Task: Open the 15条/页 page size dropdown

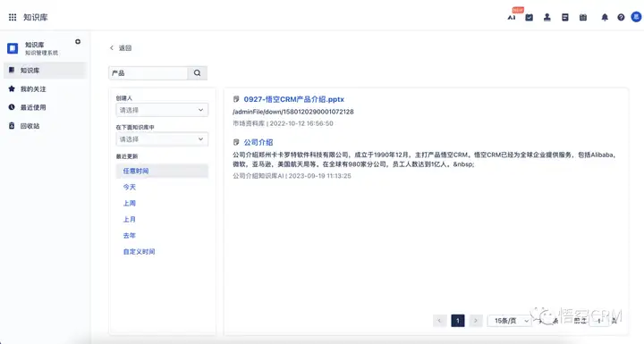Action: point(509,321)
